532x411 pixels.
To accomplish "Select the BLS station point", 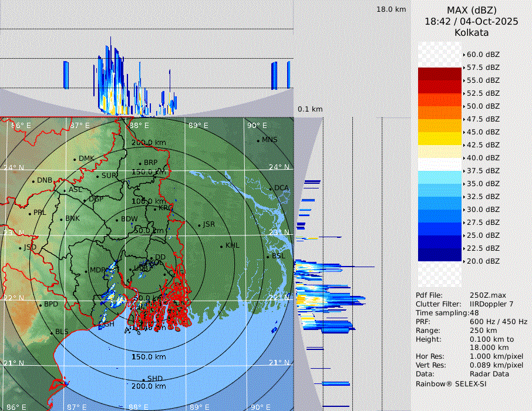I will click(51, 332).
